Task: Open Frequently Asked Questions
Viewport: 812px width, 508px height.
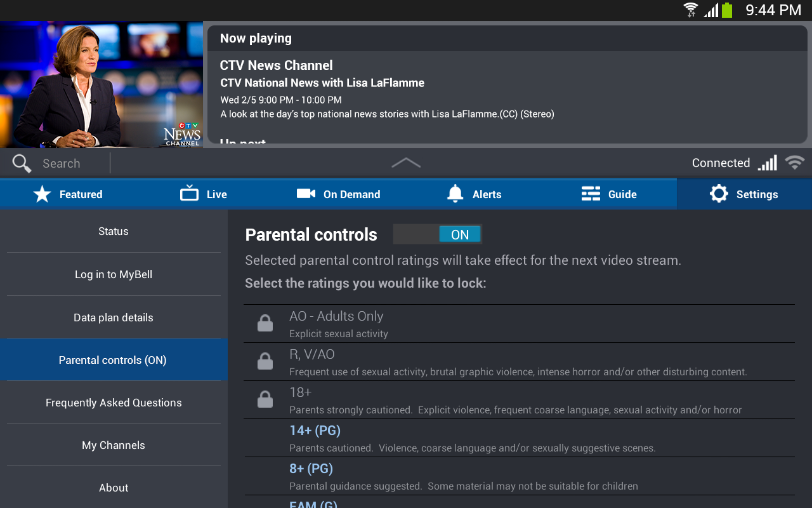Action: pyautogui.click(x=114, y=403)
